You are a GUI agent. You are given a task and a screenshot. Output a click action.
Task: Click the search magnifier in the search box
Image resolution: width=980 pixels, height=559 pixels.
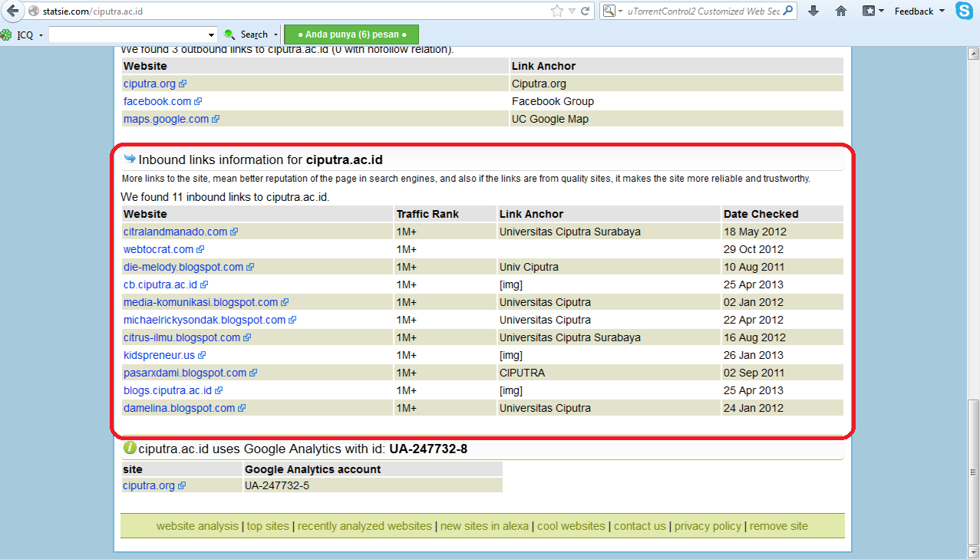point(788,11)
